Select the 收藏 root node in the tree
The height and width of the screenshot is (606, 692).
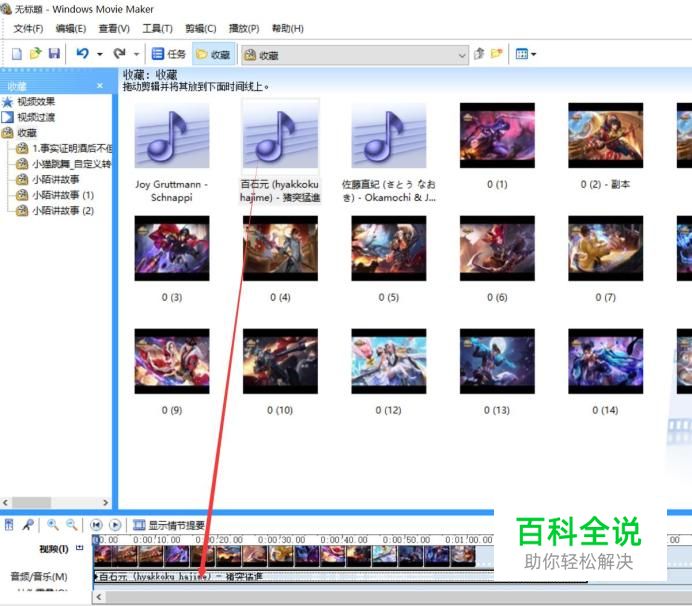27,133
